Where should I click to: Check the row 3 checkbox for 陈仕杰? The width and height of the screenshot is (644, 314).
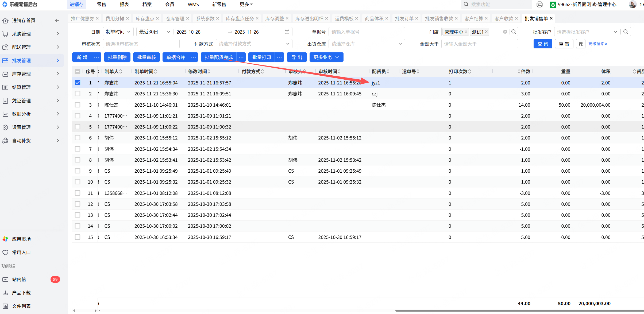tap(78, 105)
